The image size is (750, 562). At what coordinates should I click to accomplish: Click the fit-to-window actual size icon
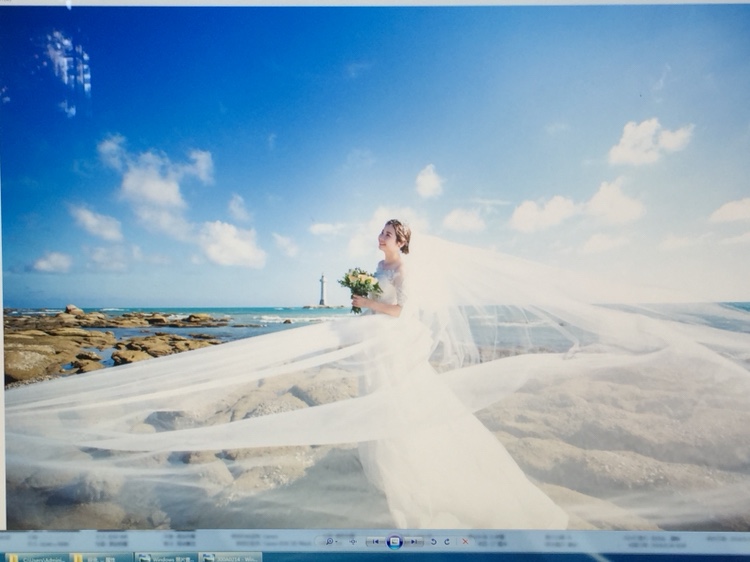354,541
